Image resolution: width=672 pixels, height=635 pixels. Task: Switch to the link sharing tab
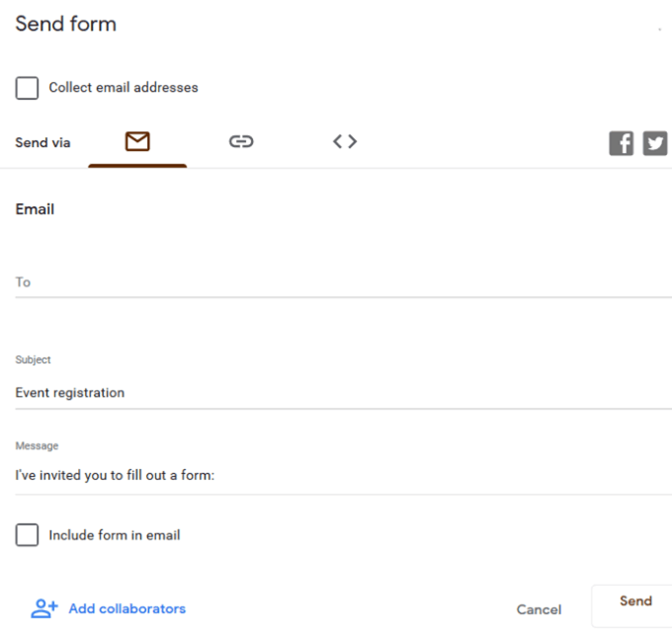click(241, 142)
